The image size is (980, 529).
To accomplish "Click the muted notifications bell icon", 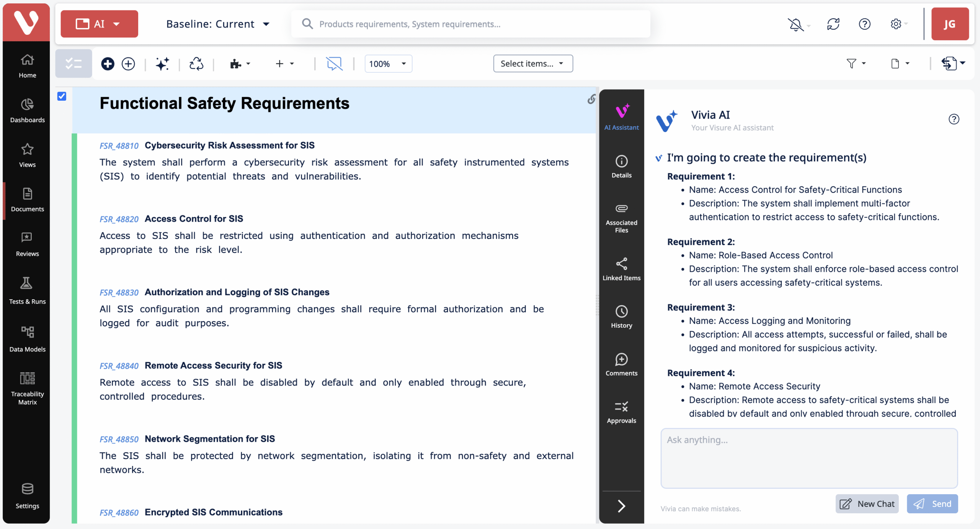I will click(x=796, y=24).
